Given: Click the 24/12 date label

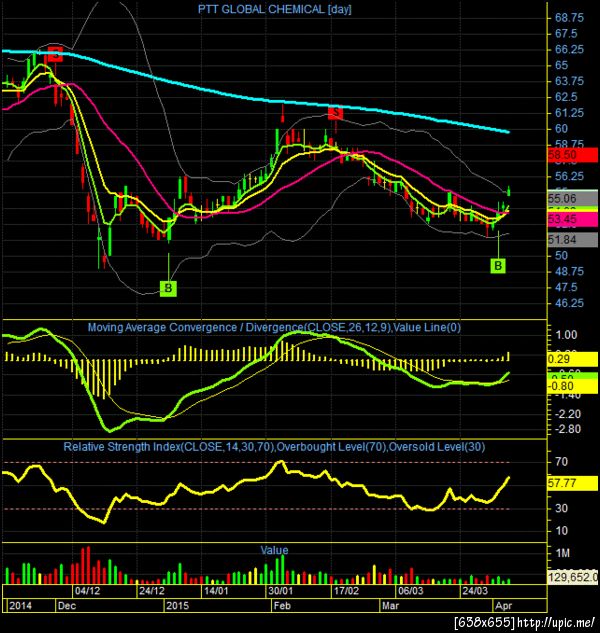Looking at the screenshot, I should tap(152, 591).
